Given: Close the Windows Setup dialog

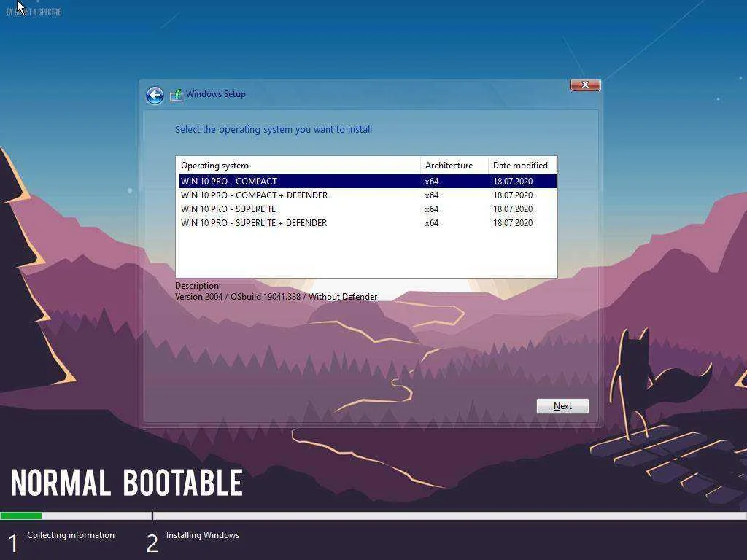Looking at the screenshot, I should click(x=585, y=85).
